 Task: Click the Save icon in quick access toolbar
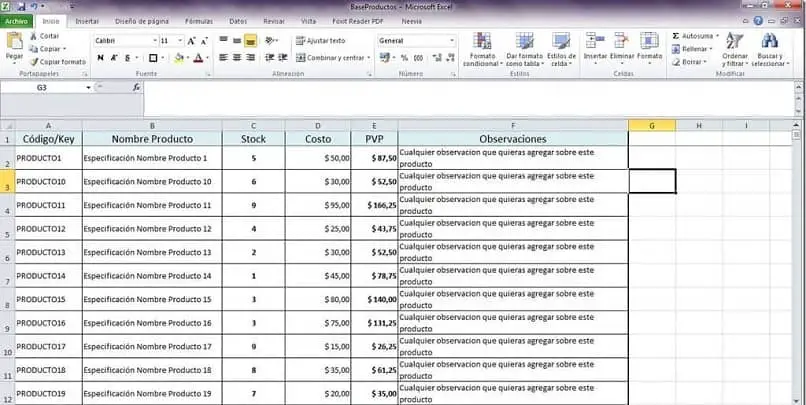(x=21, y=7)
